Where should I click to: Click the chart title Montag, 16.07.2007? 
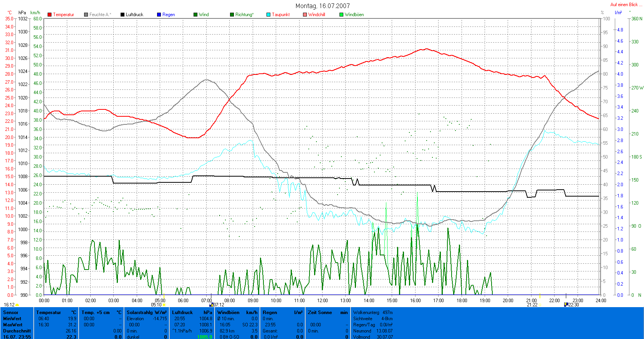322,6
